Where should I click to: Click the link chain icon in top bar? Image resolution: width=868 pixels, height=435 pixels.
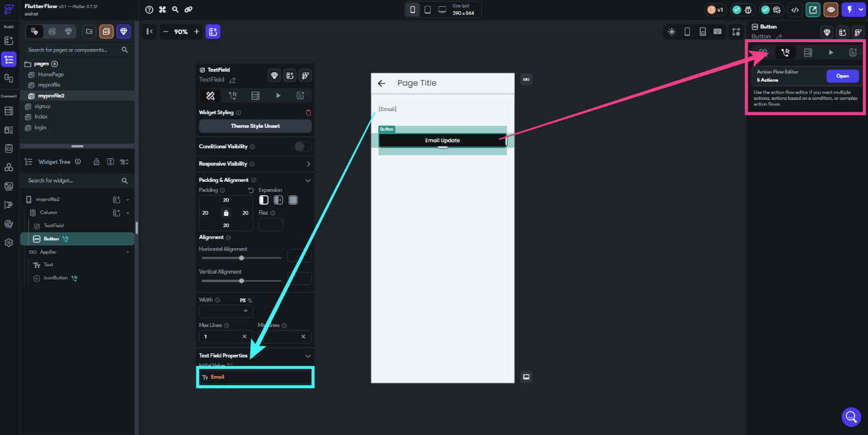coord(188,9)
